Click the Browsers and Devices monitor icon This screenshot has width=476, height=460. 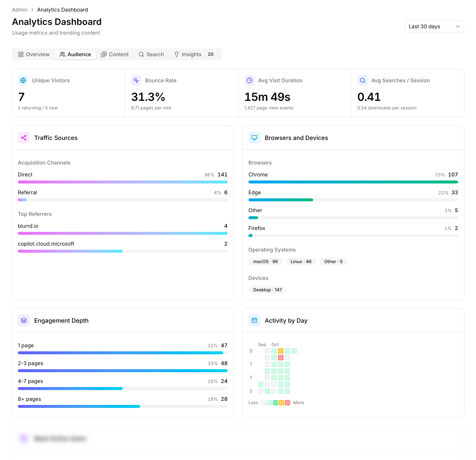pos(254,138)
